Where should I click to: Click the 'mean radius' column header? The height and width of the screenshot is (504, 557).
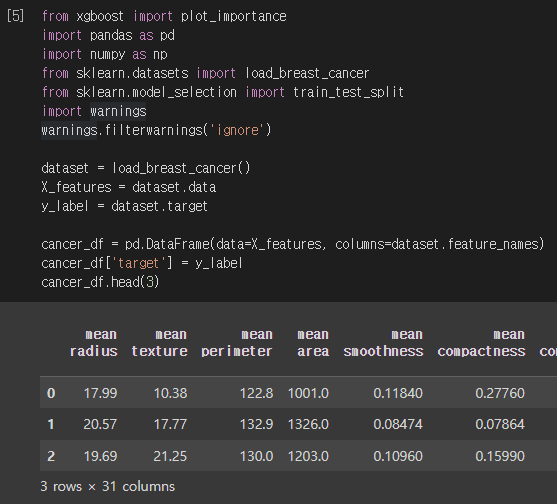click(94, 343)
